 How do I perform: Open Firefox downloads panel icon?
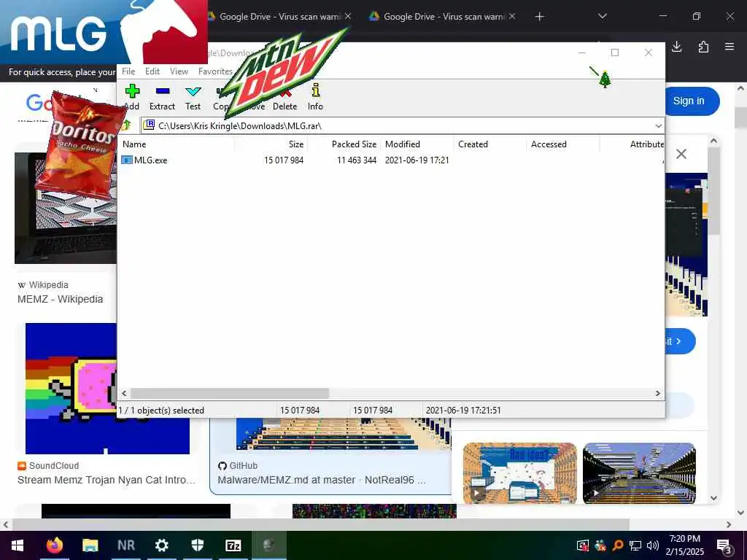click(676, 47)
